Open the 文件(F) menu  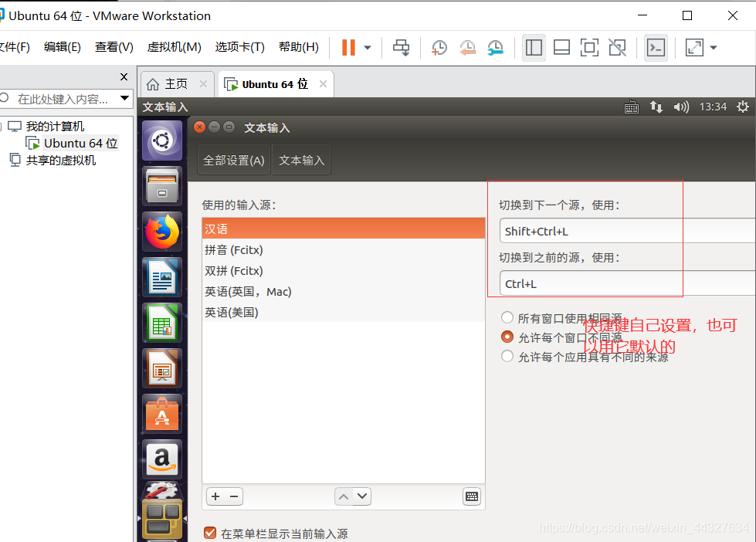15,47
